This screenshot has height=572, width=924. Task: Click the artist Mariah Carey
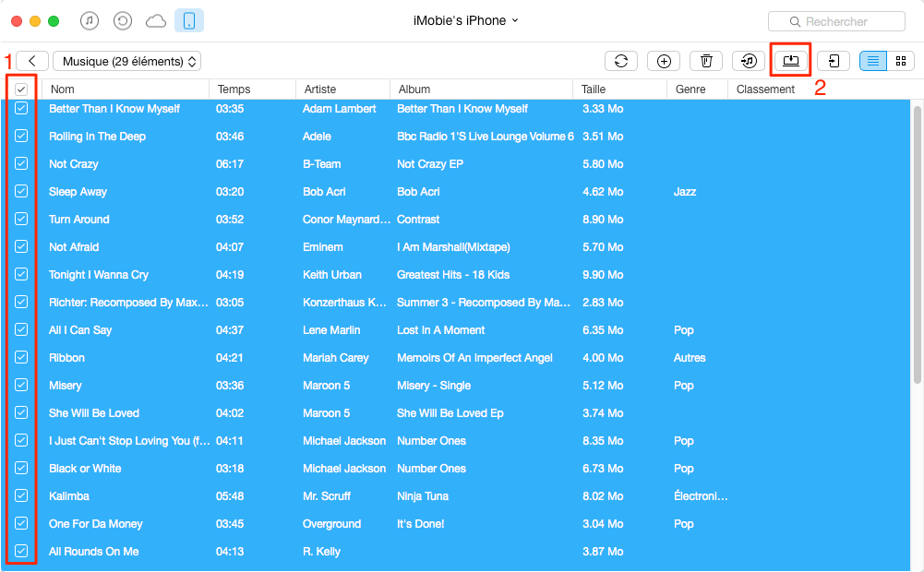pos(336,358)
